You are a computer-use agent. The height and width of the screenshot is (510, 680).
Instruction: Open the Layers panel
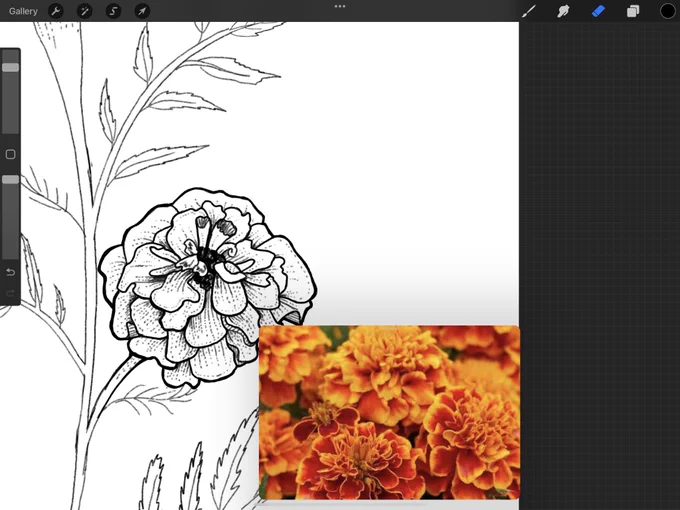(633, 11)
